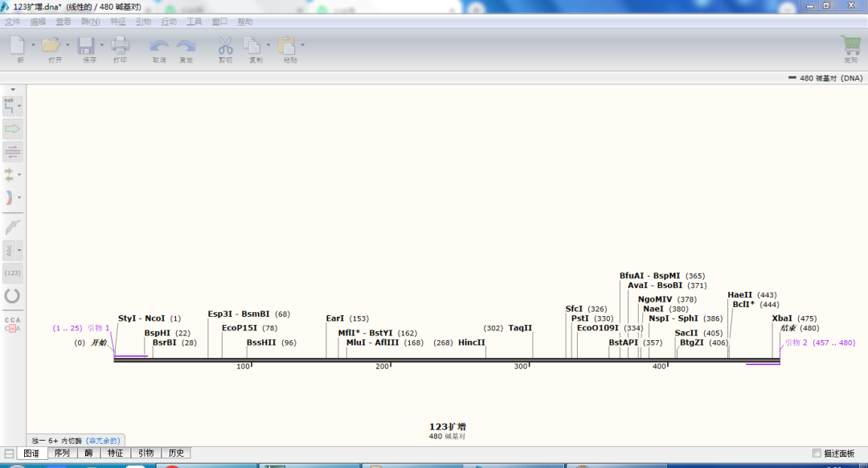Click the 480 碱基对 (DNA) length indicator
Viewport: 868px width, 468px height.
point(825,78)
